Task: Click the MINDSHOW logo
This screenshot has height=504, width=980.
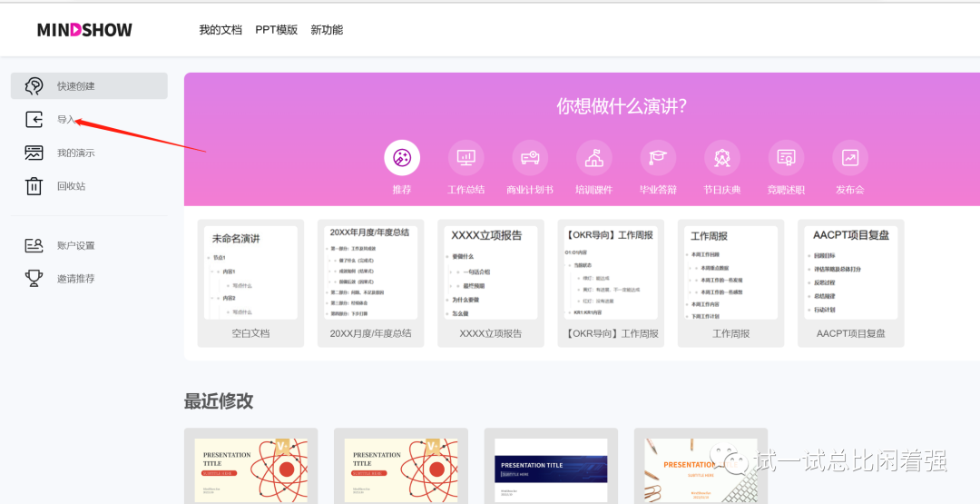Action: [x=84, y=29]
